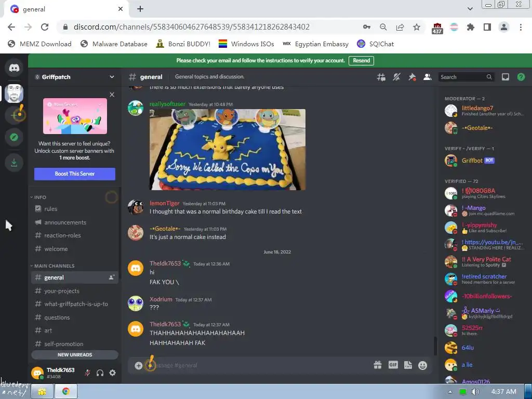Open what-griffpatch-is-up-to channel

(75, 304)
